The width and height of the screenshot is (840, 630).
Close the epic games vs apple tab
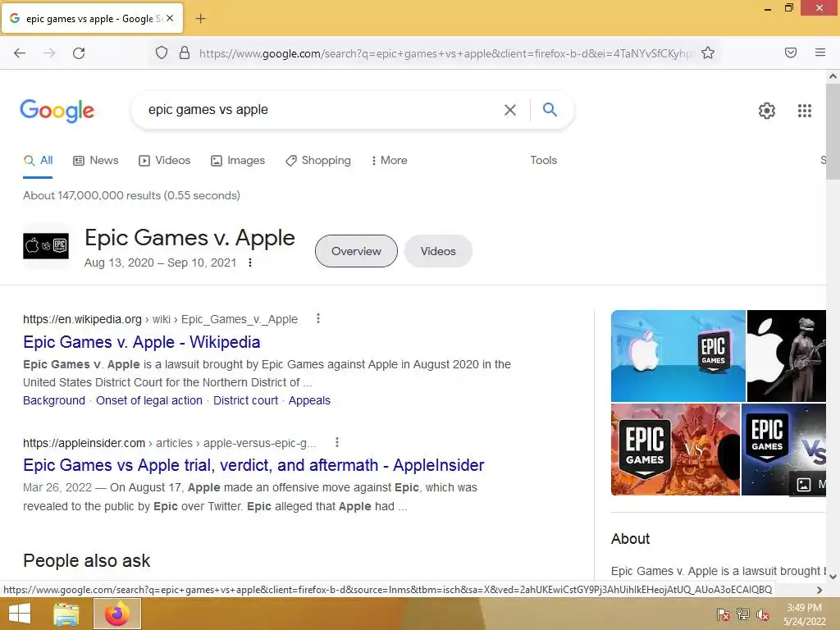170,18
